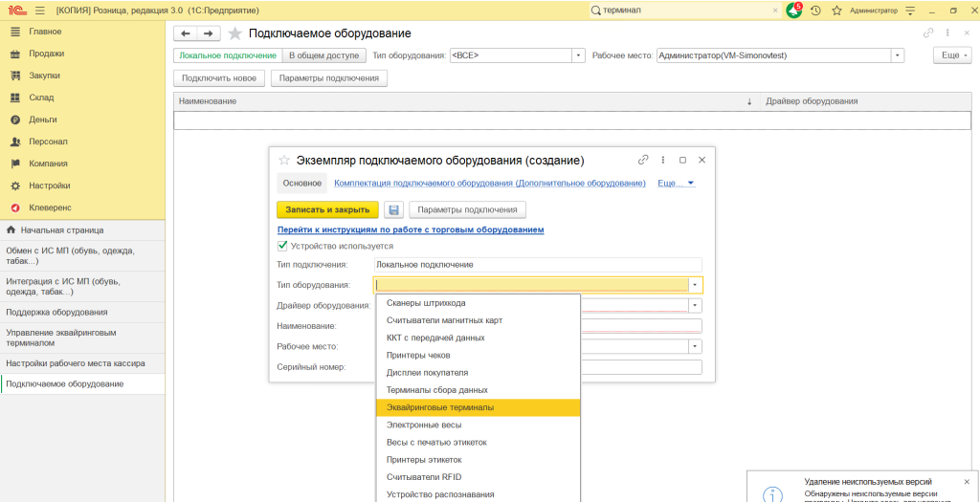Open Склад section in sidebar
Viewport: 980px width, 502px height.
(41, 98)
